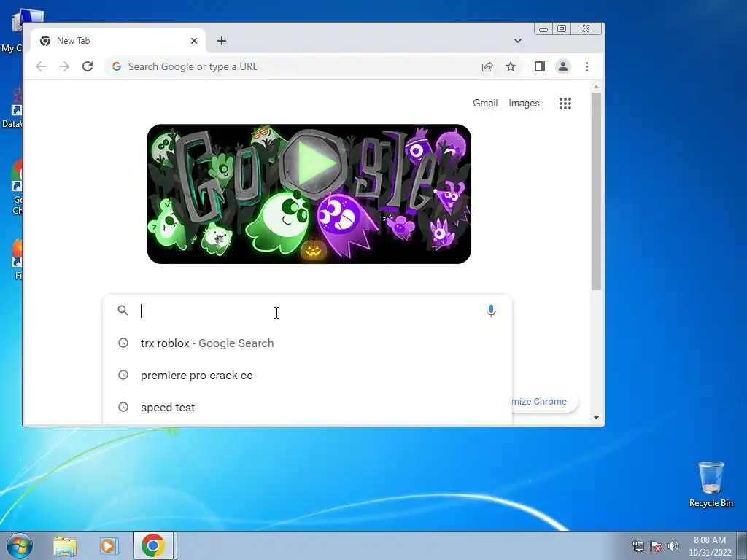Choose 'premiere pro crack cc' suggestion
The image size is (747, 560).
307,376
